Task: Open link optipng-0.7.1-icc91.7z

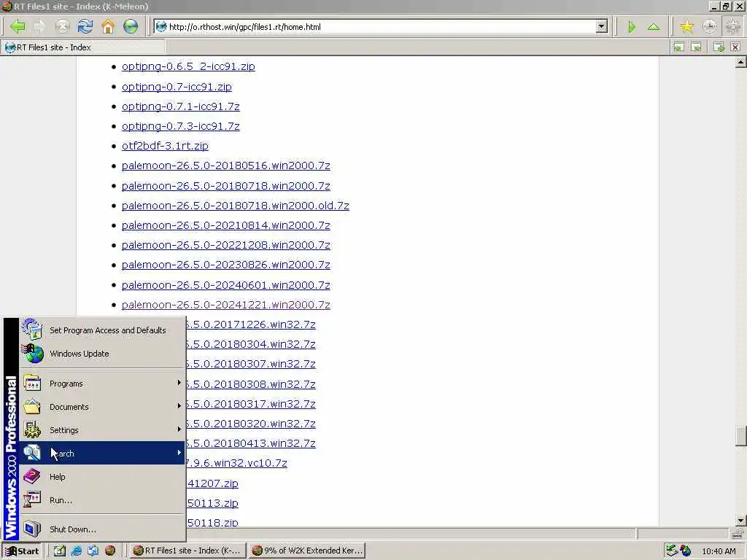Action: (x=181, y=106)
